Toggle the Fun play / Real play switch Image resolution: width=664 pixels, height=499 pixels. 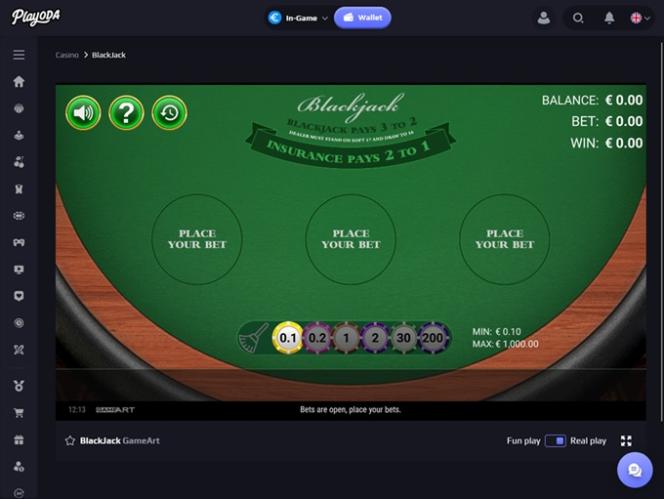coord(555,441)
